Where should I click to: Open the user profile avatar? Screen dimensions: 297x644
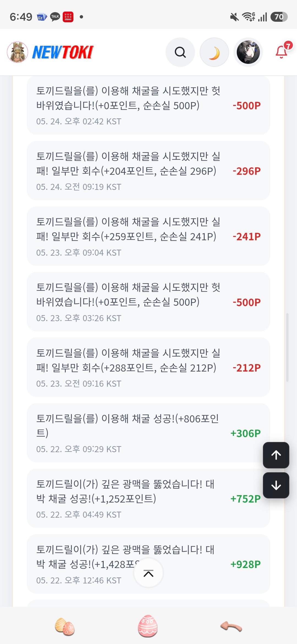(248, 52)
